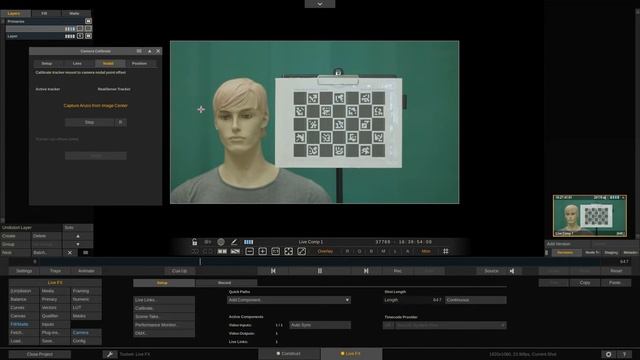Click the timeline playhead marker

tap(200, 262)
